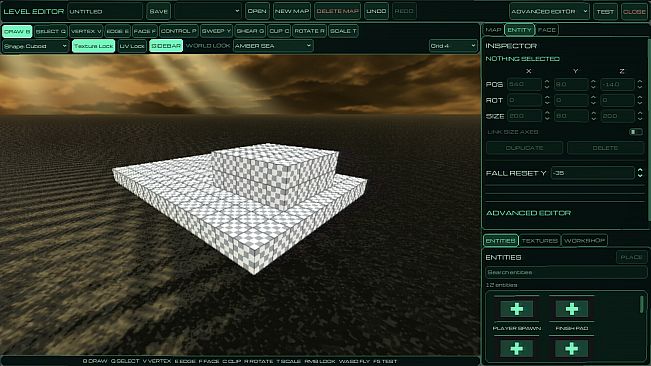Hide the Sidebar via toggle

coord(166,46)
